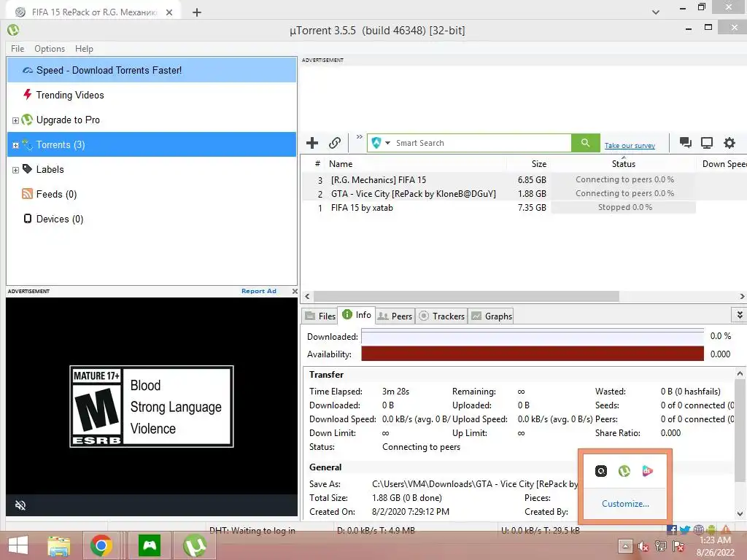Click Stopped 0.0 % status bar cell
747x560 pixels.
pos(624,208)
